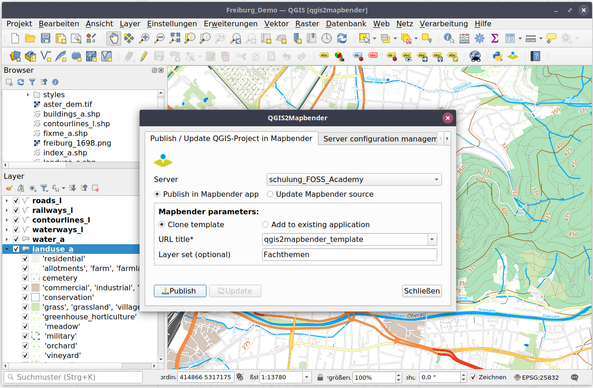Click the Zoom In magnifier tool
Image resolution: width=593 pixels, height=388 pixels.
coord(144,38)
